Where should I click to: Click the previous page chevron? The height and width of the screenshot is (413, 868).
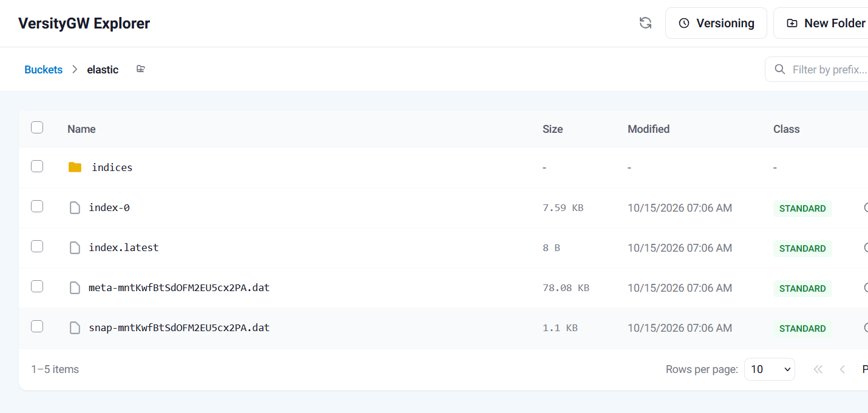842,369
